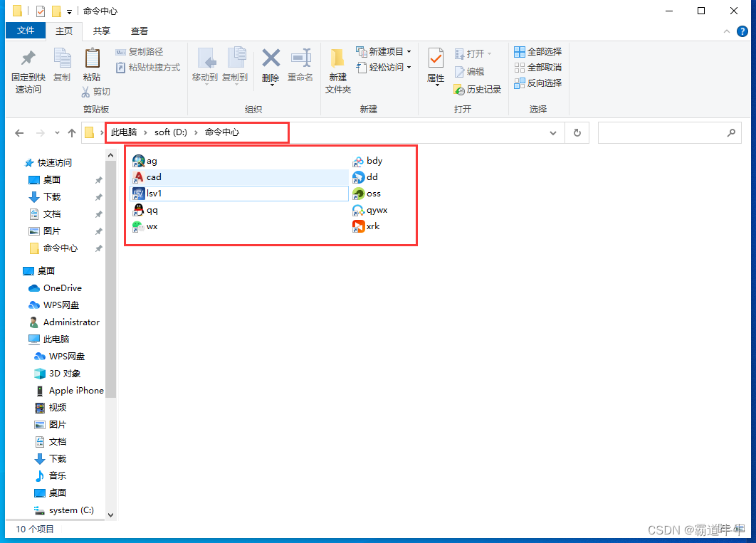
Task: Click New folder (新建文件夹) icon
Action: point(337,58)
